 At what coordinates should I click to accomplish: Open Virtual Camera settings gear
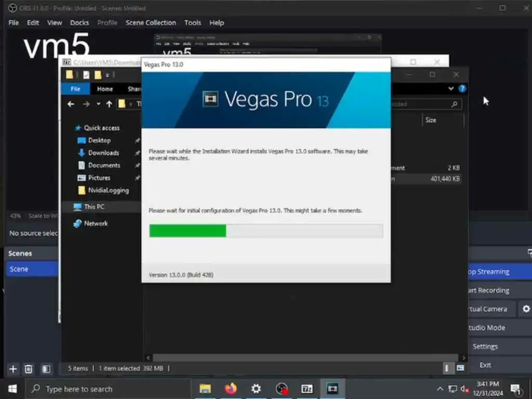point(526,309)
